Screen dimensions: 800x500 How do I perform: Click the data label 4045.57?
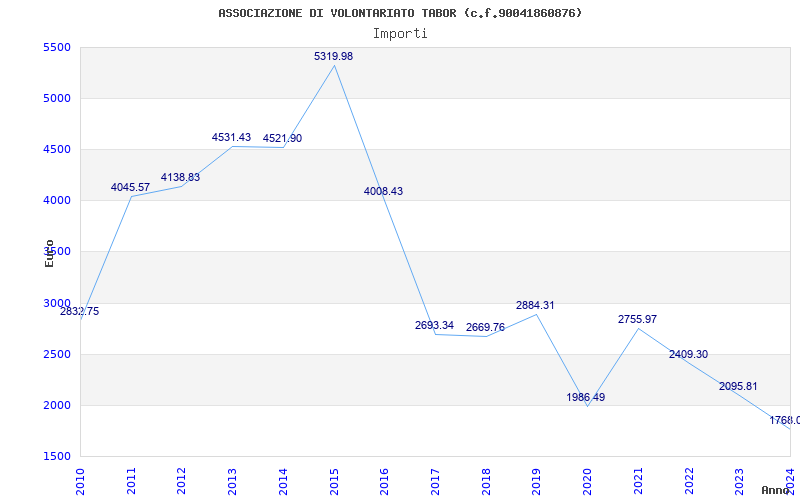[130, 188]
